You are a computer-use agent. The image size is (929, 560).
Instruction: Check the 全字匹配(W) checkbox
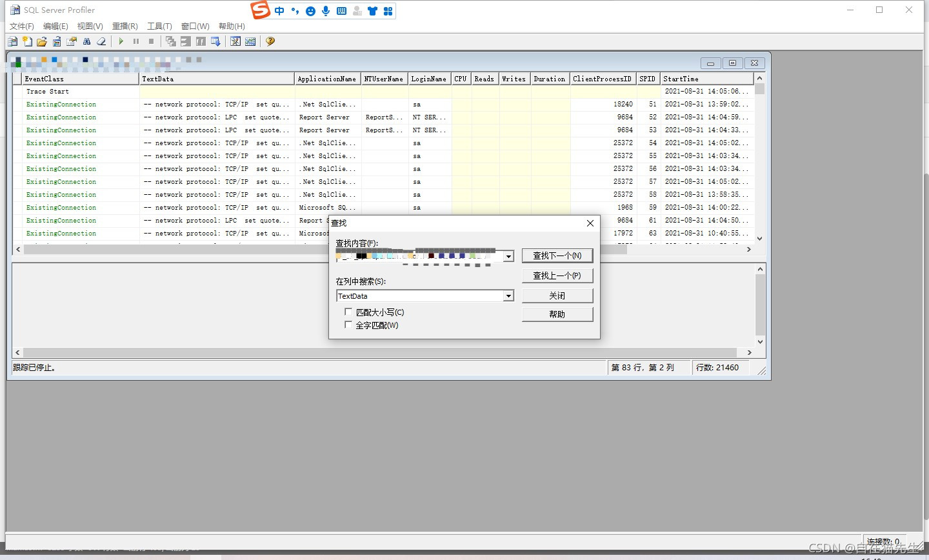tap(348, 325)
